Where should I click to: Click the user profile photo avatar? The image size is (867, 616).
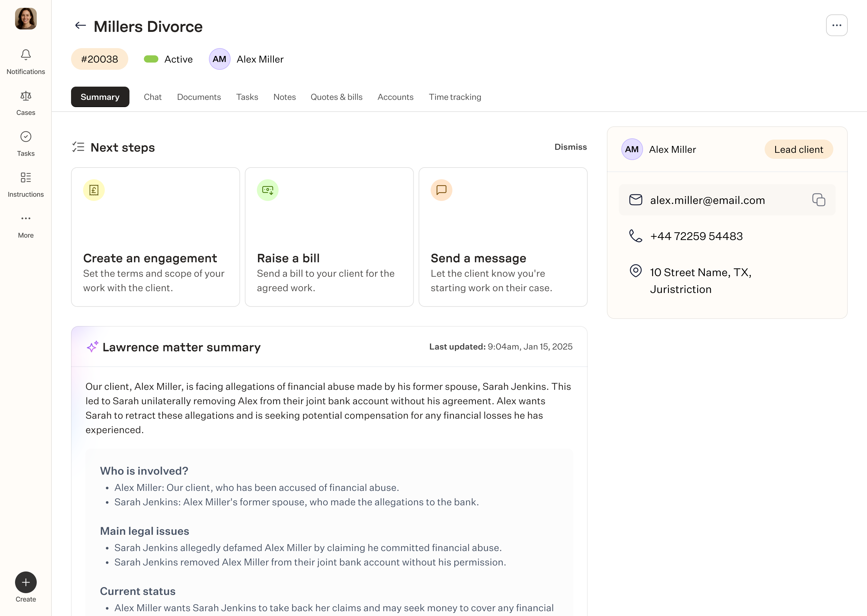[26, 19]
